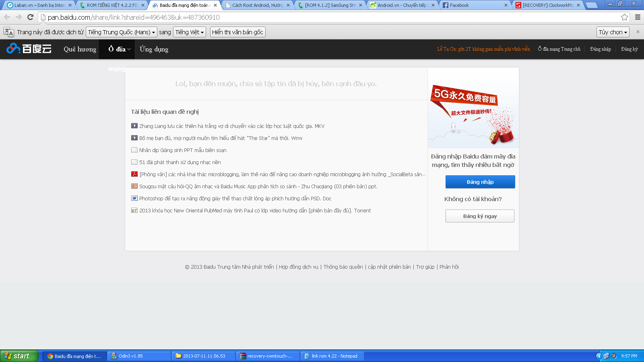Click the torrent icon of New Oriental item

pos(134,210)
